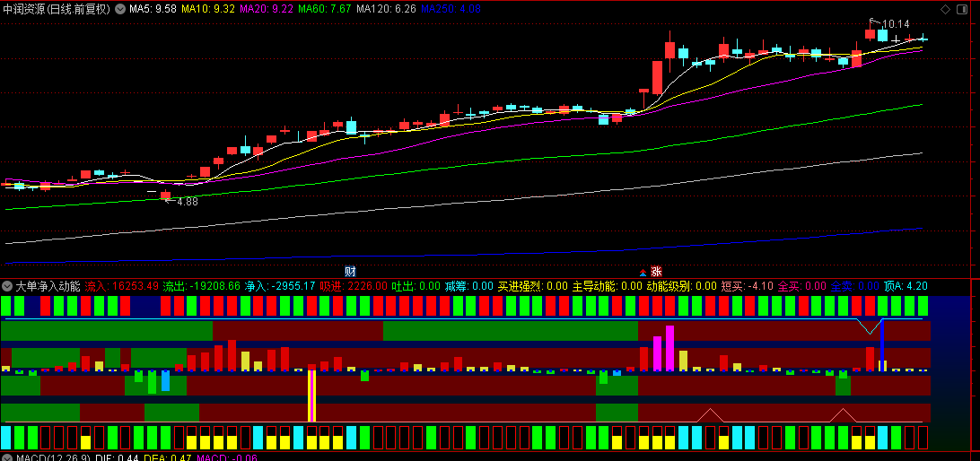Click the 全卖: 0.00 value
Image resolution: width=980 pixels, height=461 pixels.
(855, 287)
